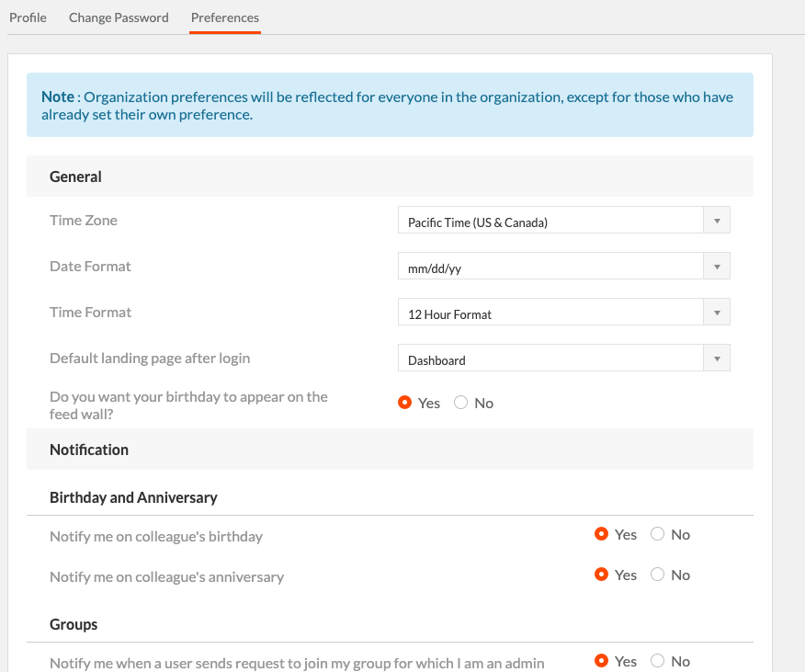Select No for birthday on feed wall
The width and height of the screenshot is (805, 672).
[x=460, y=403]
